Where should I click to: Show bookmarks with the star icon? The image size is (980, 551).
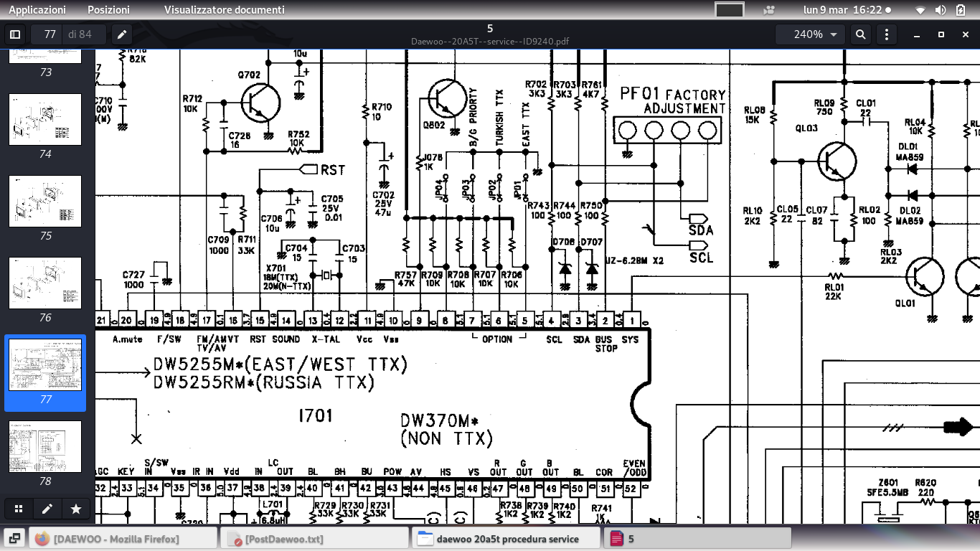pyautogui.click(x=75, y=509)
